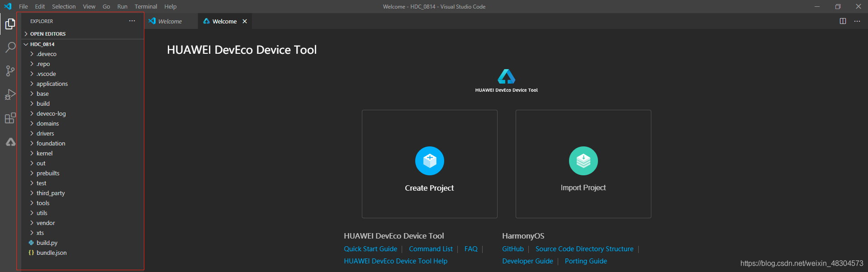Open DevEco Device Tool sidebar icon
Image resolution: width=868 pixels, height=272 pixels.
10,142
